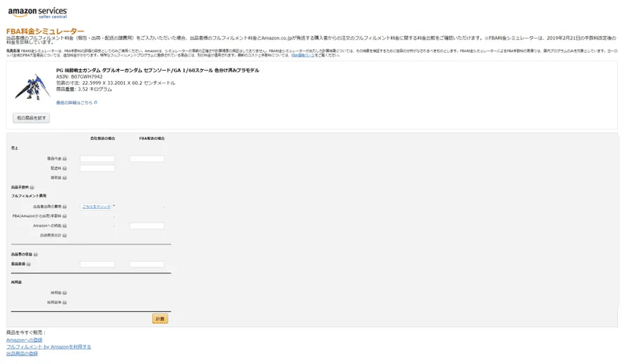Open the FBA page link in disclaimer text
The width and height of the screenshot is (629, 364).
pos(303,55)
